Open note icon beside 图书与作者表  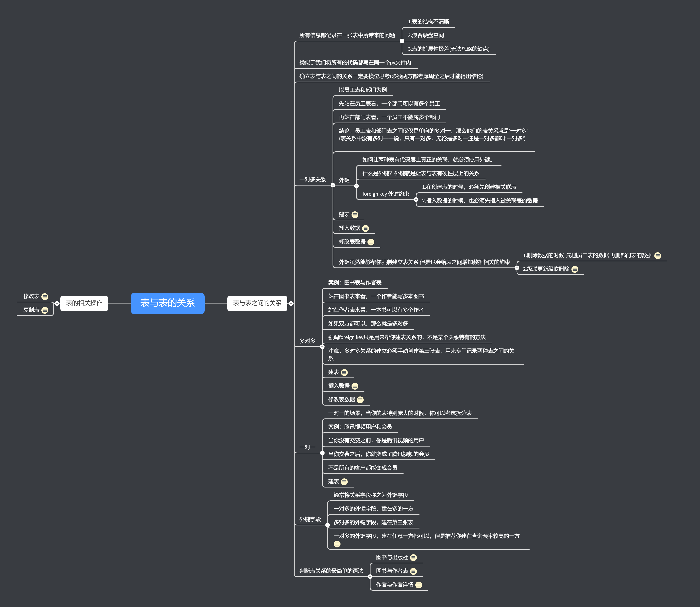tap(414, 571)
